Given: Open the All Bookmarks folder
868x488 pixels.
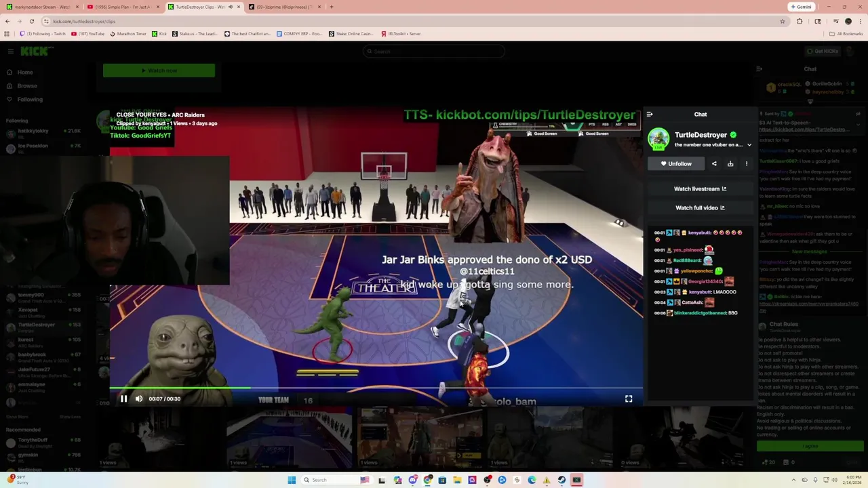Looking at the screenshot, I should (x=846, y=33).
